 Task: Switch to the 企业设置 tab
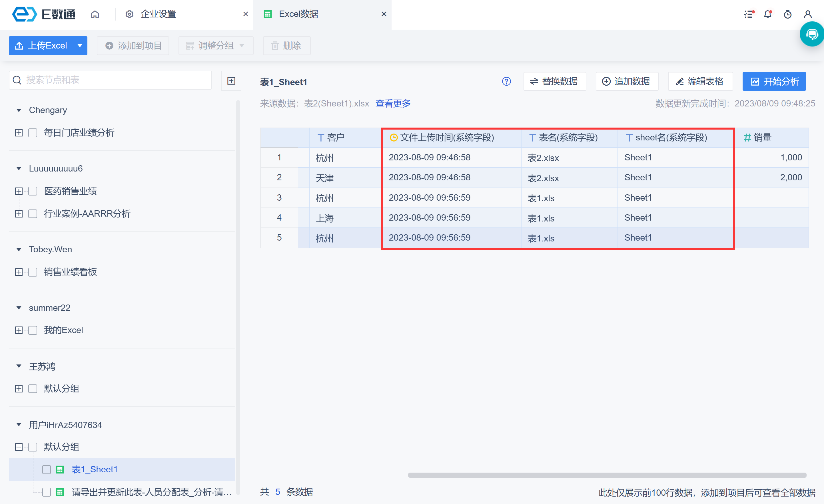tap(158, 14)
